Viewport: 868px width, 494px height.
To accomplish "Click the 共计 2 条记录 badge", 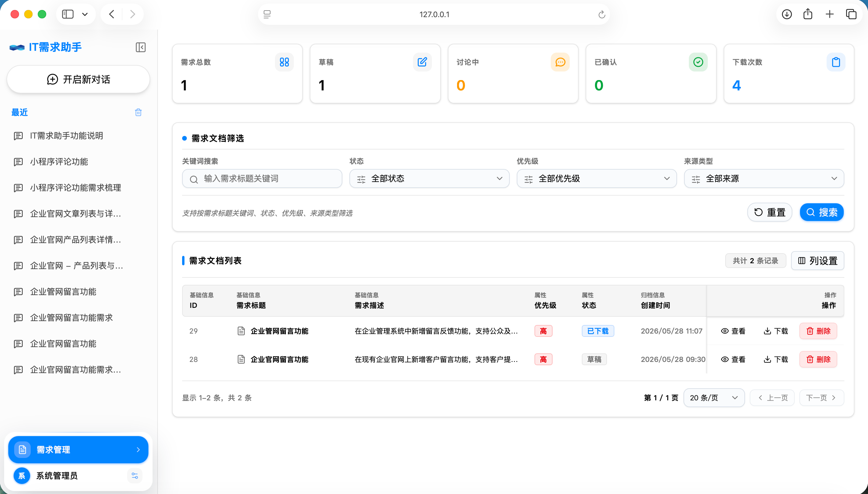I will [x=755, y=261].
